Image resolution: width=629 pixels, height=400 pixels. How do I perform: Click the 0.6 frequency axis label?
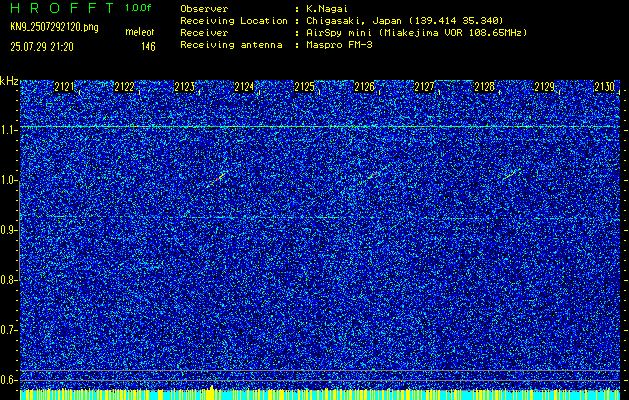tap(9, 380)
